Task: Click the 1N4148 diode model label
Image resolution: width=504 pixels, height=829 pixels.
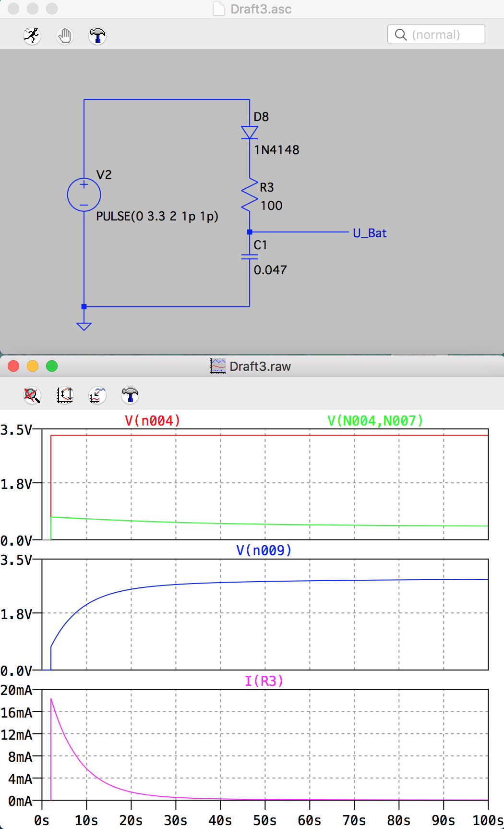Action: [276, 150]
